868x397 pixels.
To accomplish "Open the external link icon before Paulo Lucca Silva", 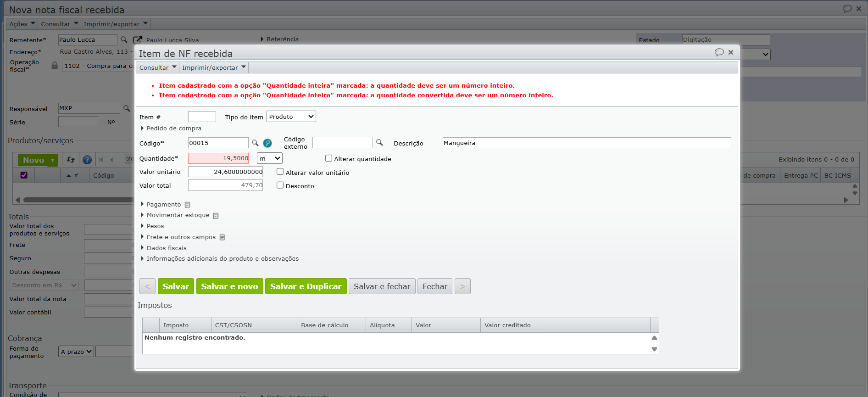I will 137,40.
